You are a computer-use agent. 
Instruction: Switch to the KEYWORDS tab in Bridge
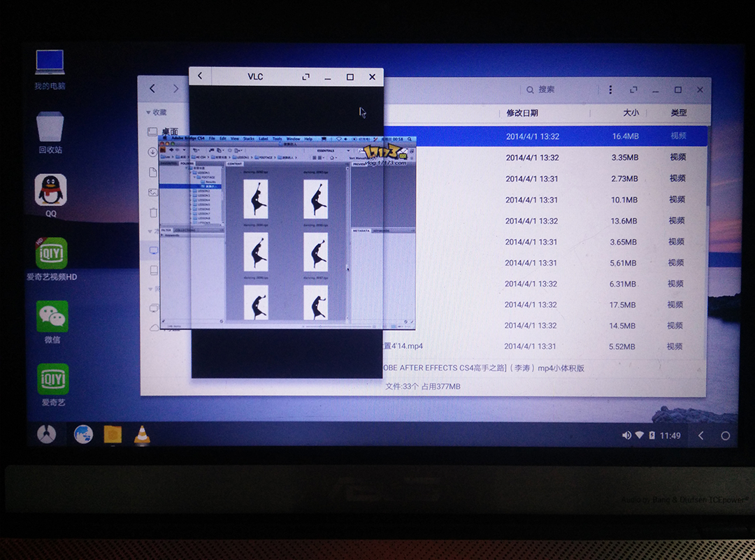[380, 231]
